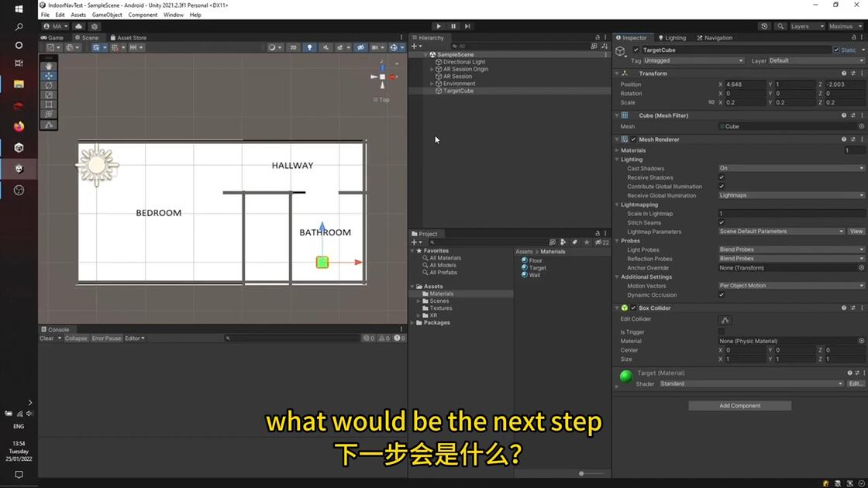Select the Hand (view) tool in Scene toolbar

tap(49, 66)
